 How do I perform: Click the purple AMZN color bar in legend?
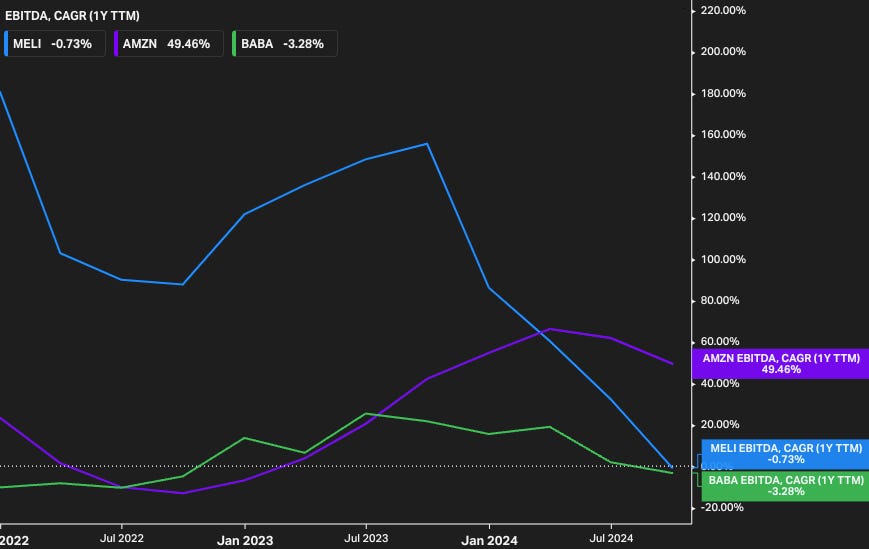[116, 44]
